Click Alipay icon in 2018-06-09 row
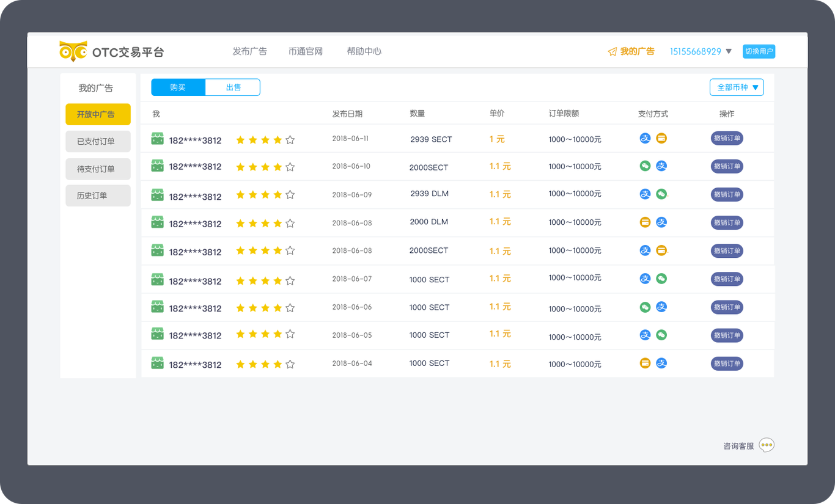 point(645,194)
